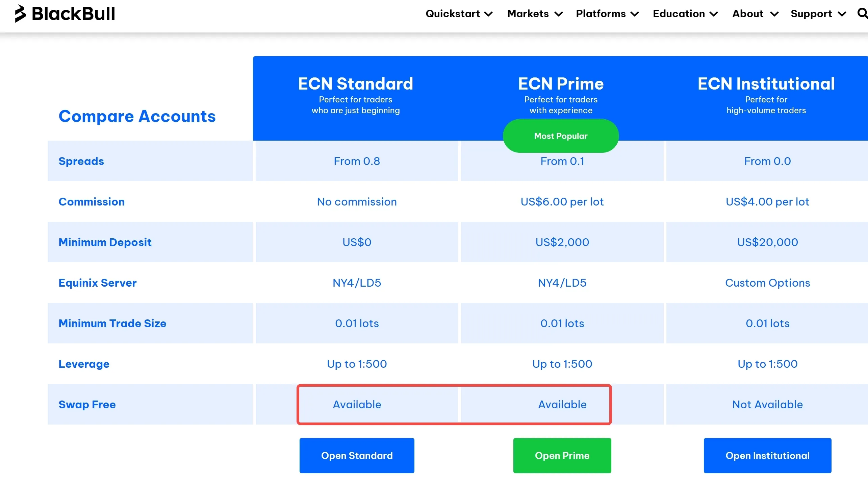
Task: Open the Support menu
Action: click(x=813, y=14)
